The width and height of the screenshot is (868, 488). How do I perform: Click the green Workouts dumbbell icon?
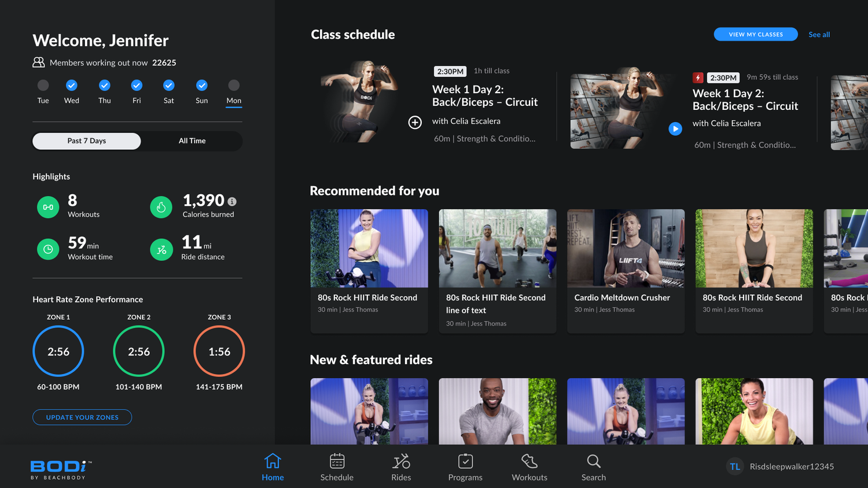(48, 207)
